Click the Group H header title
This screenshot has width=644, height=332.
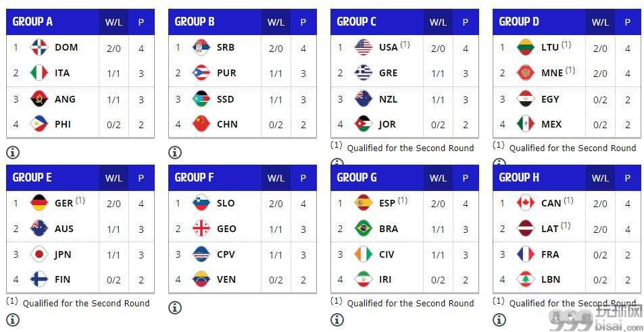point(519,177)
